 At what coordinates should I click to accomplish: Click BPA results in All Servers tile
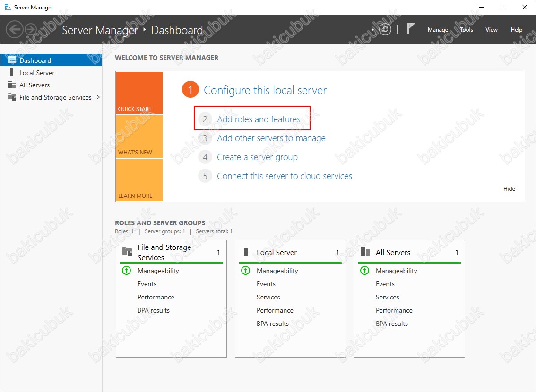[x=392, y=324]
